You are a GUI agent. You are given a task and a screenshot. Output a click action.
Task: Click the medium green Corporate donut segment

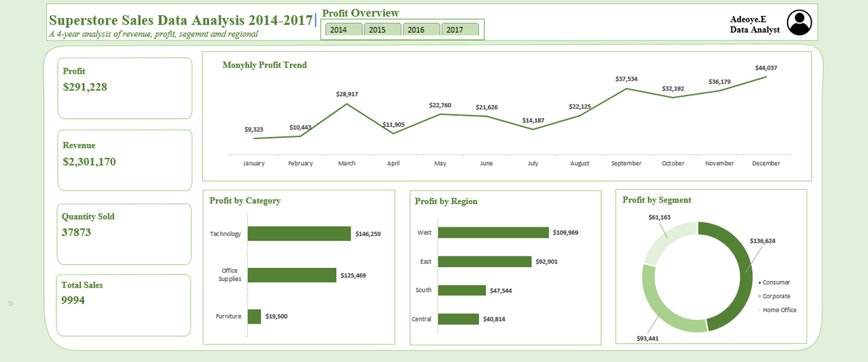click(660, 311)
